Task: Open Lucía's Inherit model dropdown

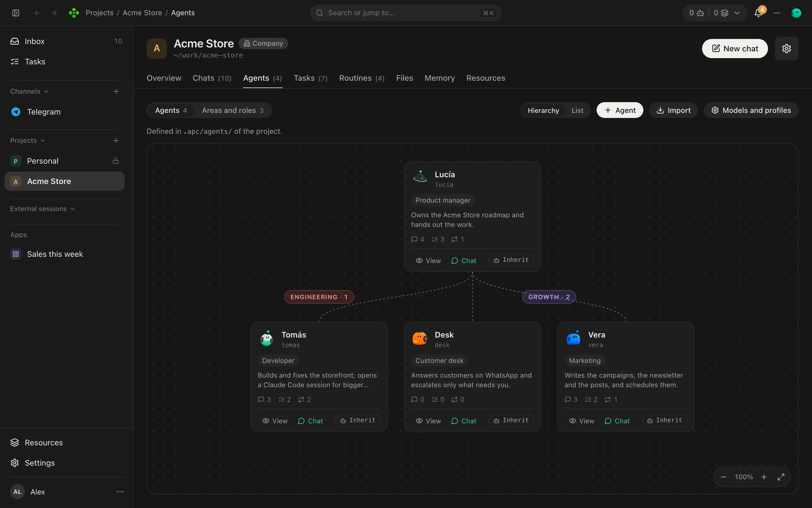Action: click(x=511, y=260)
